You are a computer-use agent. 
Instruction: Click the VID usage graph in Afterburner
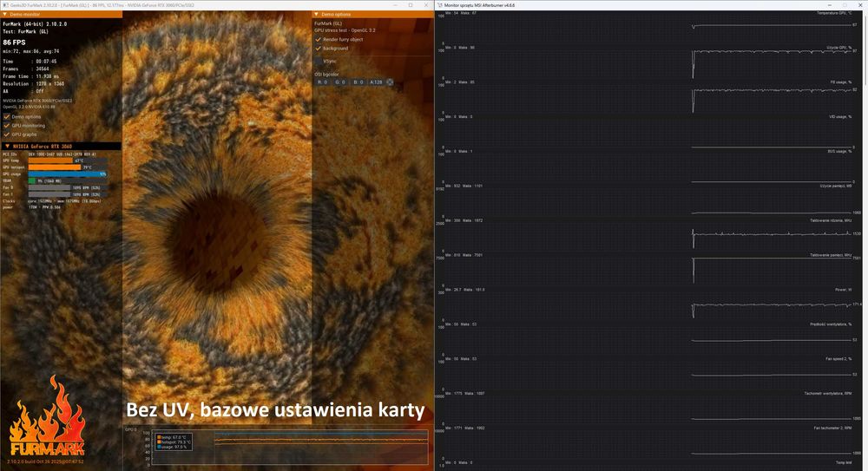(648, 133)
